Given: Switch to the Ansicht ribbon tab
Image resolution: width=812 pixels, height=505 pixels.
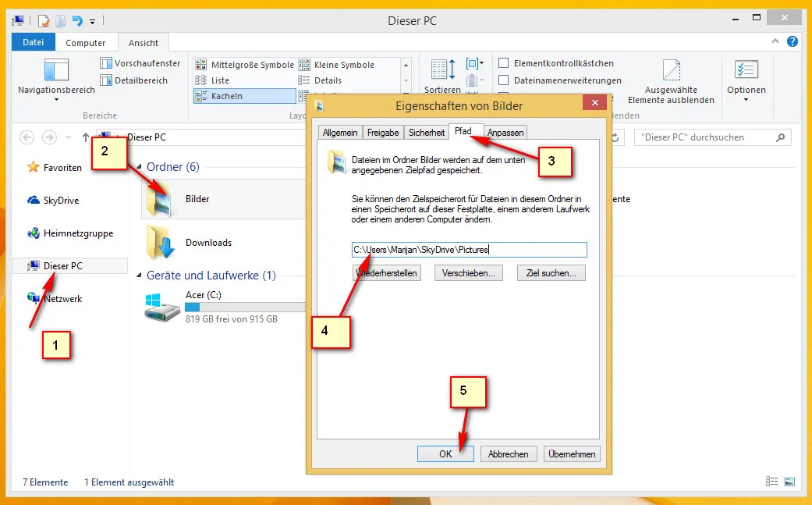Looking at the screenshot, I should point(144,43).
